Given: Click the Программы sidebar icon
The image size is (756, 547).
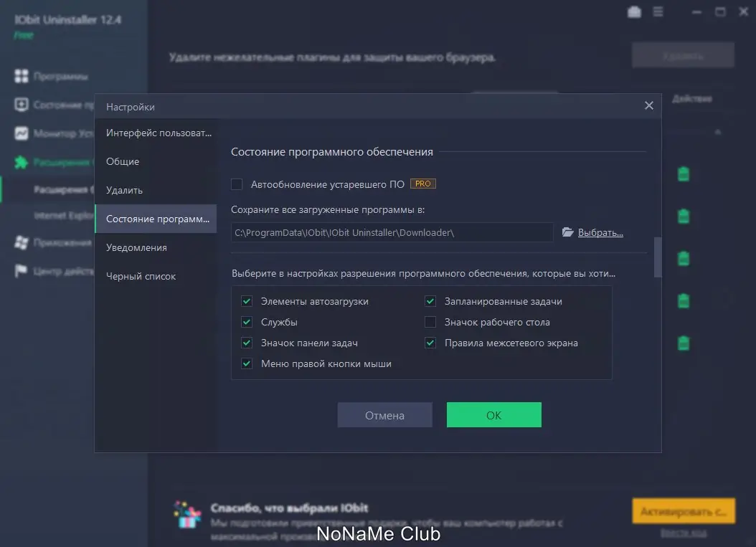Looking at the screenshot, I should [22, 76].
